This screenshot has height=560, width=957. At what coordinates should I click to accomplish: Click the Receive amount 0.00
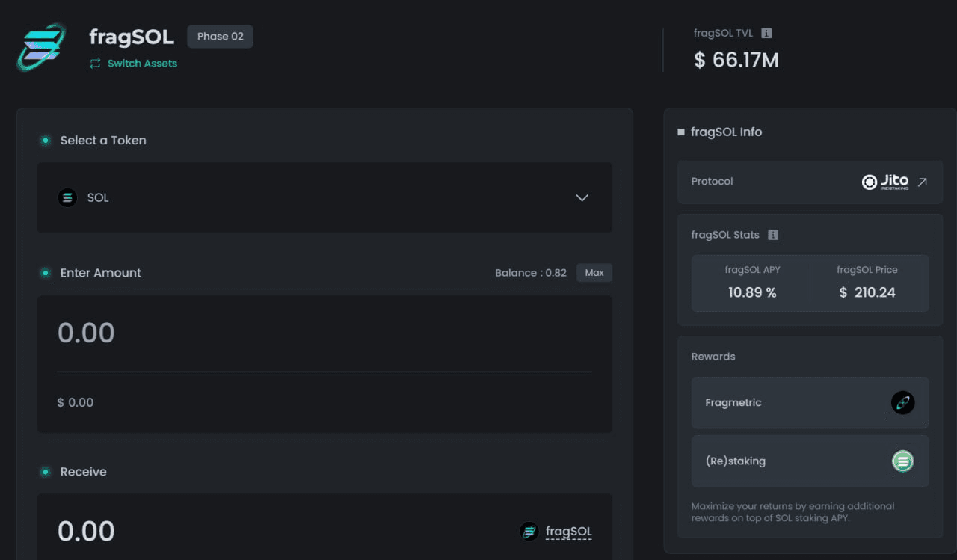pos(86,532)
